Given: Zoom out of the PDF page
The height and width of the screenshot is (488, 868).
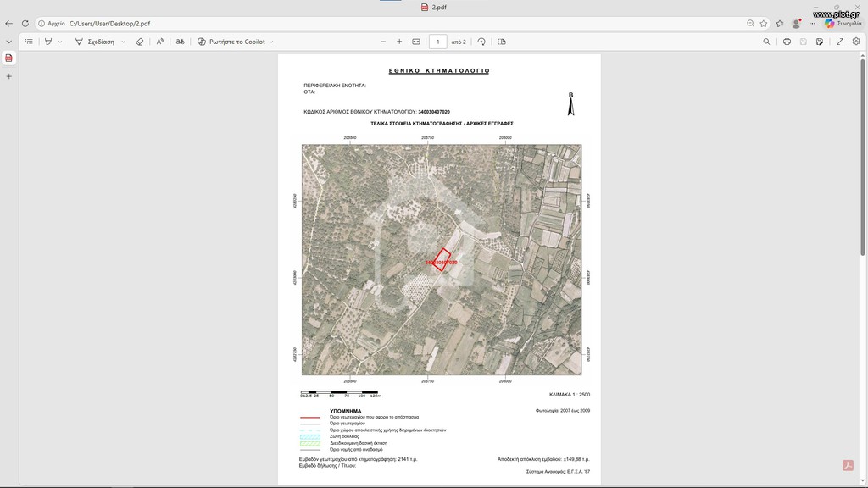Looking at the screenshot, I should tap(383, 42).
